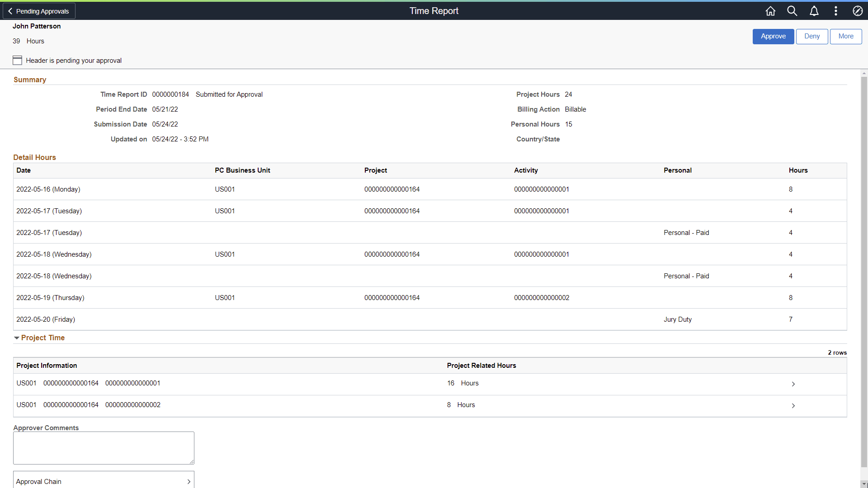868x488 pixels.
Task: Click inside the Approver Comments box
Action: (103, 447)
